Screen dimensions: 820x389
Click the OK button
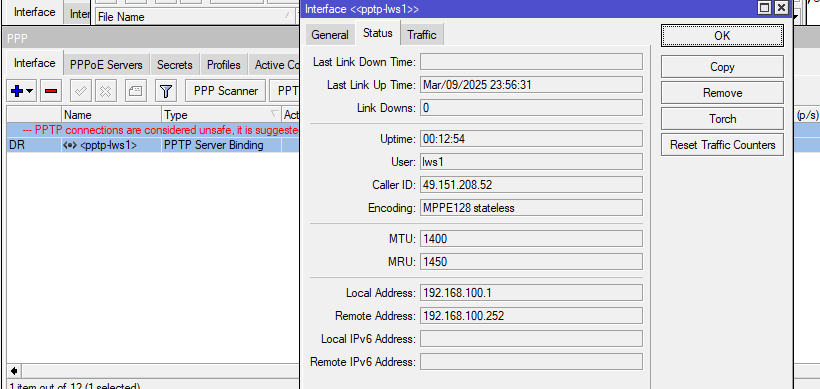[722, 36]
